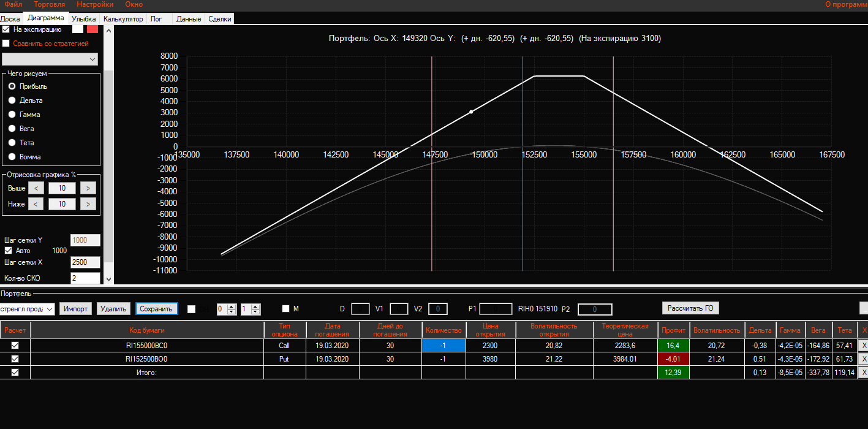
Task: Click the Рассчитать ГО button
Action: point(691,308)
